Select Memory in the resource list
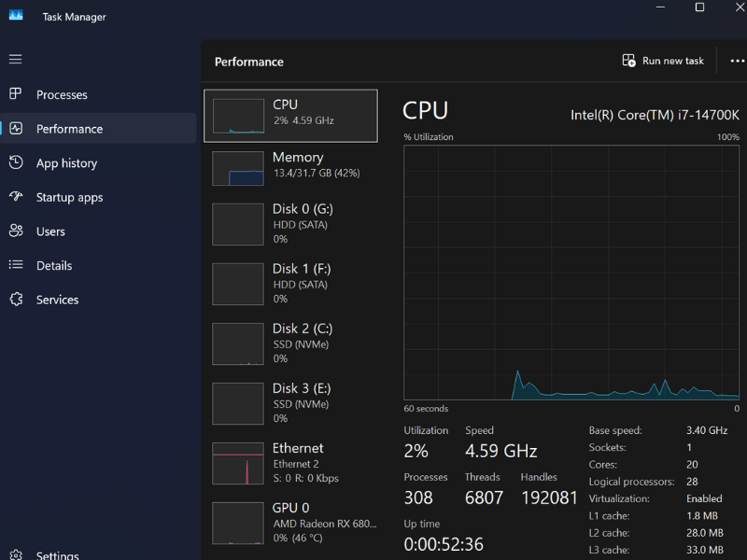The width and height of the screenshot is (747, 560). pos(290,165)
